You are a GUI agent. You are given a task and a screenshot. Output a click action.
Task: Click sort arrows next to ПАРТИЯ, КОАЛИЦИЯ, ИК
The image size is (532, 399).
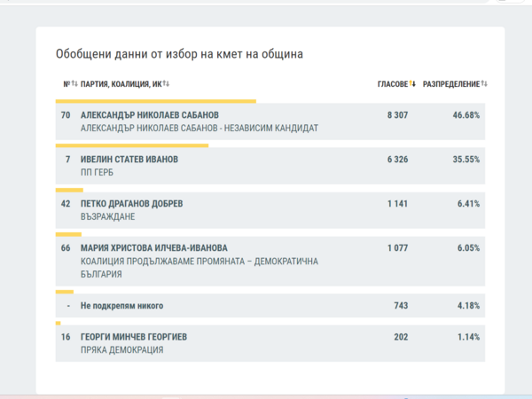point(166,84)
